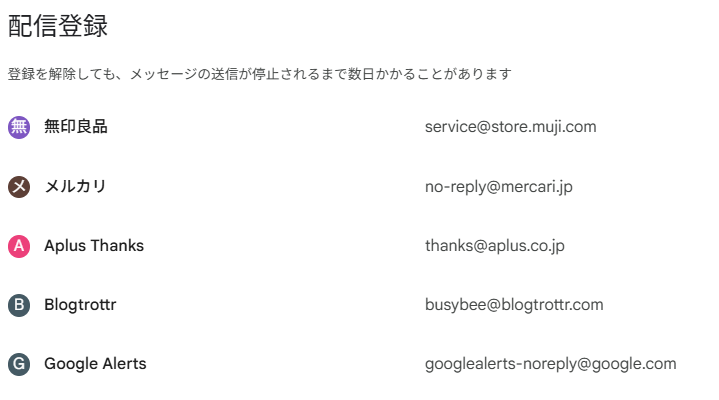Click the pink Aplus Thanks avatar icon

(x=19, y=246)
